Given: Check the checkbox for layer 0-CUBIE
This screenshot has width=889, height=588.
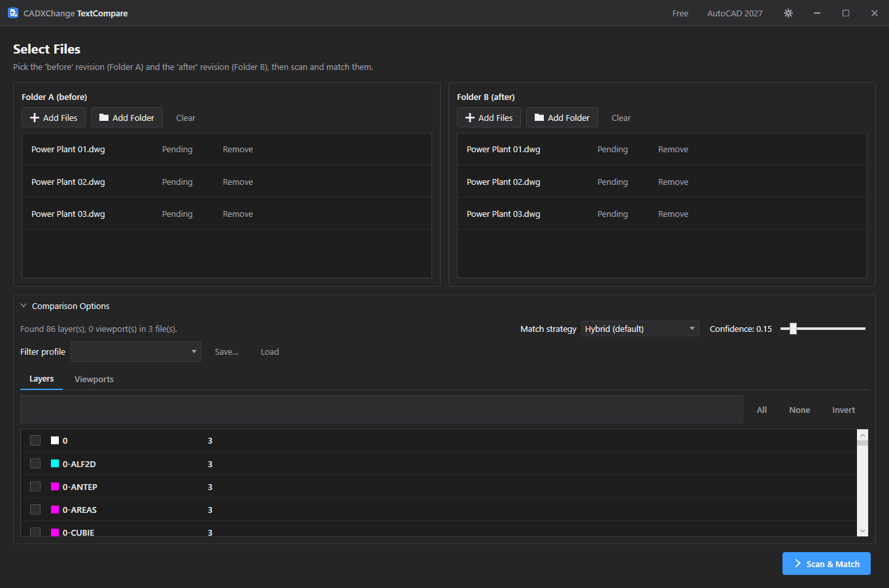Looking at the screenshot, I should (x=35, y=532).
